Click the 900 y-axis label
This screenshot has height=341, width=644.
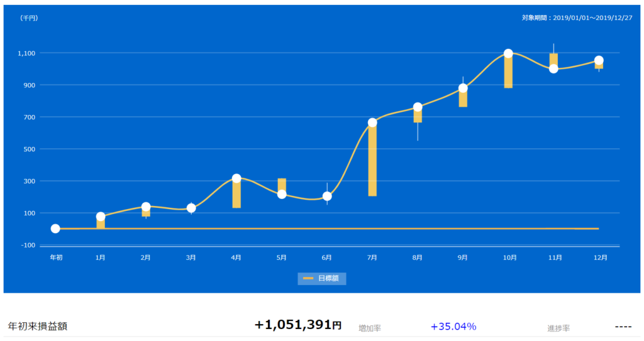(30, 85)
